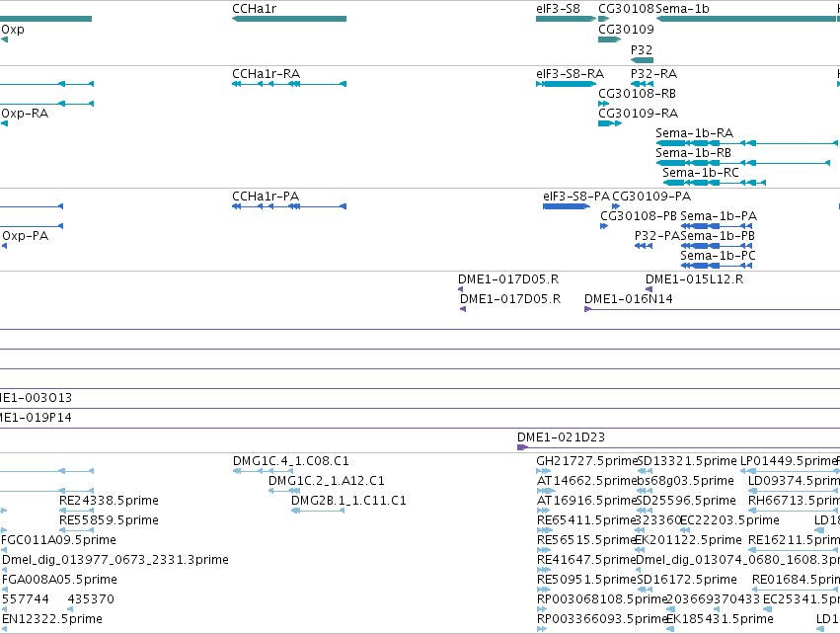Select the CG30108-RB transcript label

click(637, 93)
